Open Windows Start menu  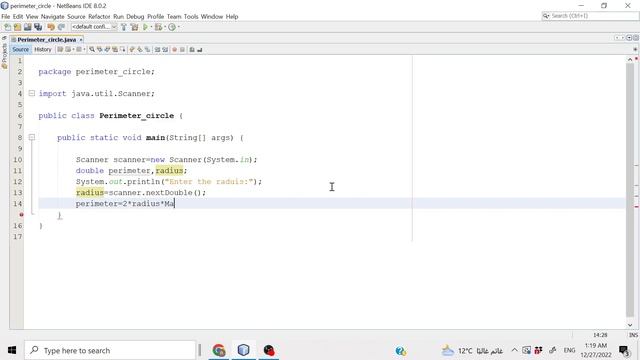(12, 350)
